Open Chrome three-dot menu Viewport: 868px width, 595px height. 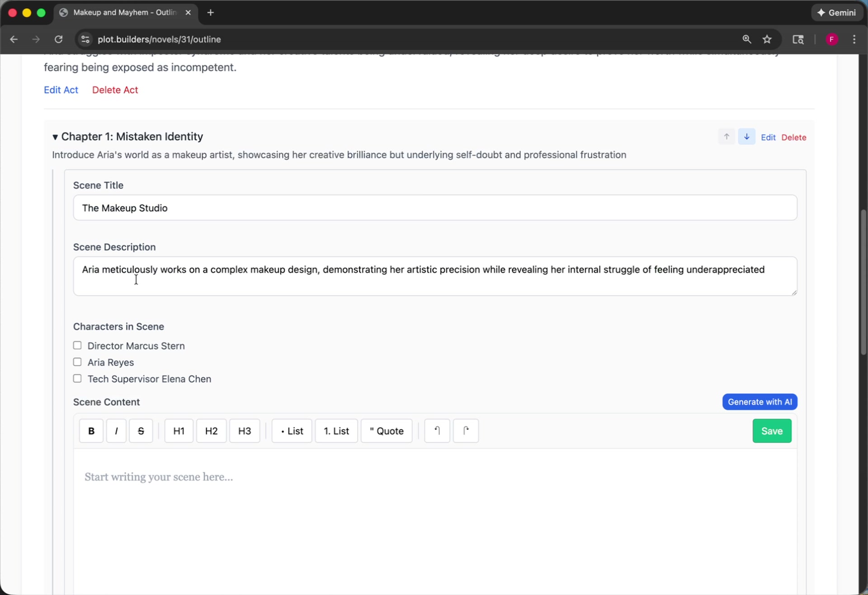coord(854,39)
